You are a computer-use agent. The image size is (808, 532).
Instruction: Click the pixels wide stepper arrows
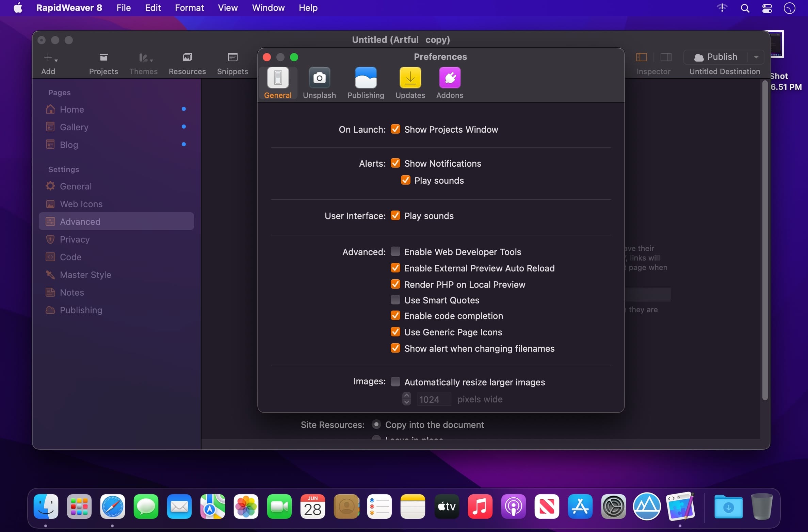[406, 399]
